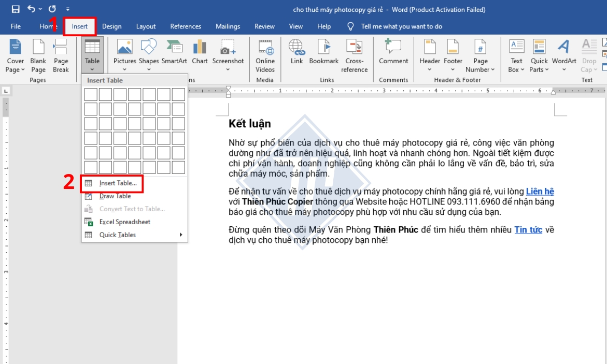Insert a new Comment
Screen dimensions: 607x364
pyautogui.click(x=393, y=54)
